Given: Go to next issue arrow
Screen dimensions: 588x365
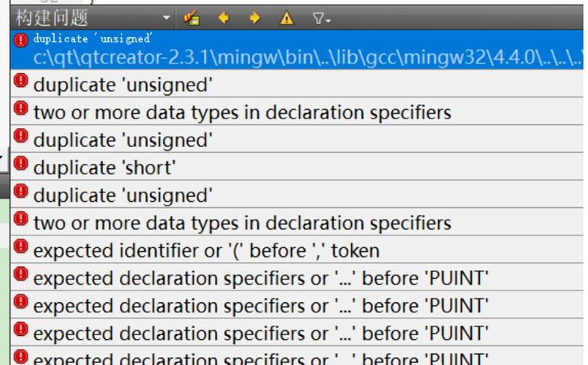Looking at the screenshot, I should (255, 17).
